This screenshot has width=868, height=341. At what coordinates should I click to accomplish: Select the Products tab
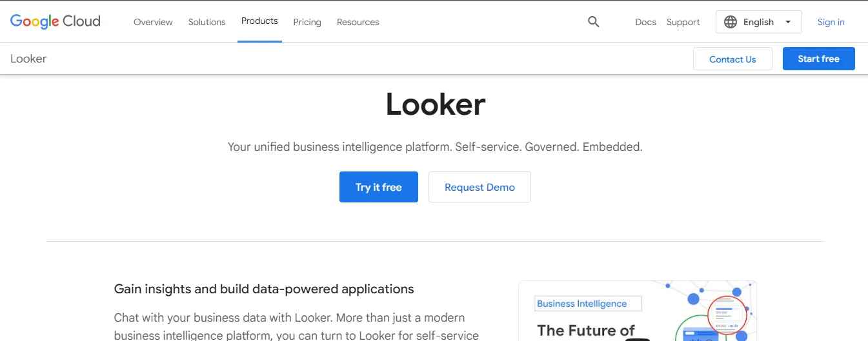click(259, 21)
